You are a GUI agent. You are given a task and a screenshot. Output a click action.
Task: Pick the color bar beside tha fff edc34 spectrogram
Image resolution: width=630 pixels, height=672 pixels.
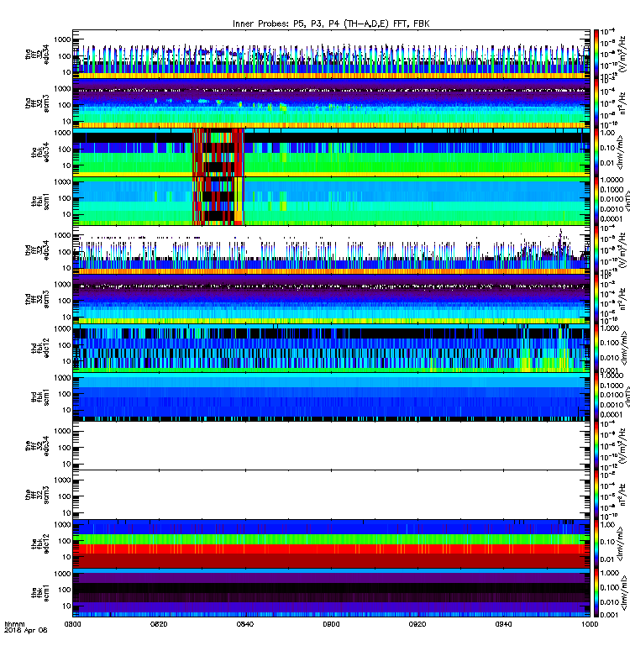tap(596, 54)
